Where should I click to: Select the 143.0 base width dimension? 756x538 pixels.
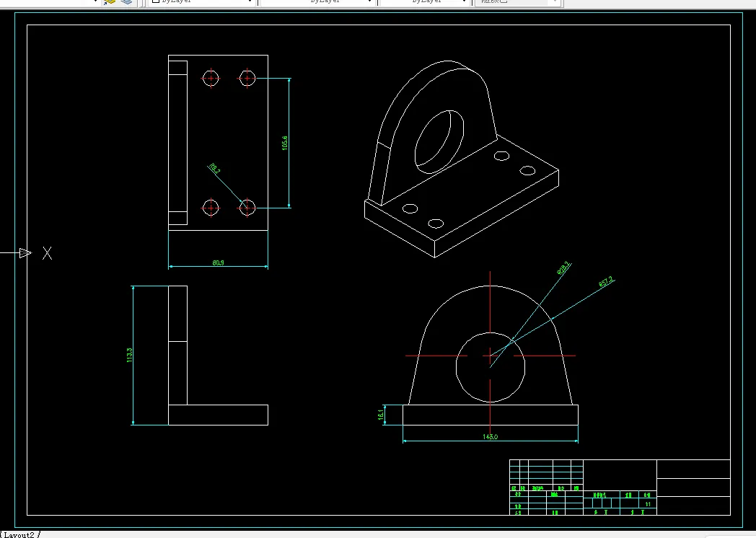(x=490, y=437)
